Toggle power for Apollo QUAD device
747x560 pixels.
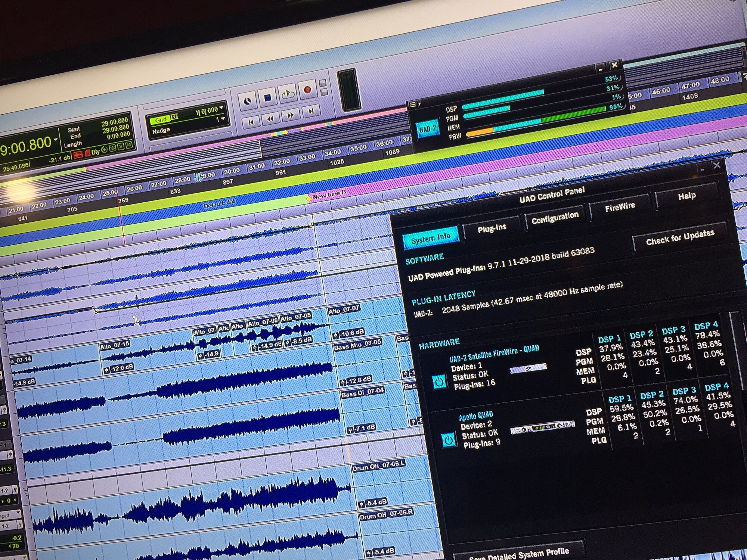tap(449, 440)
